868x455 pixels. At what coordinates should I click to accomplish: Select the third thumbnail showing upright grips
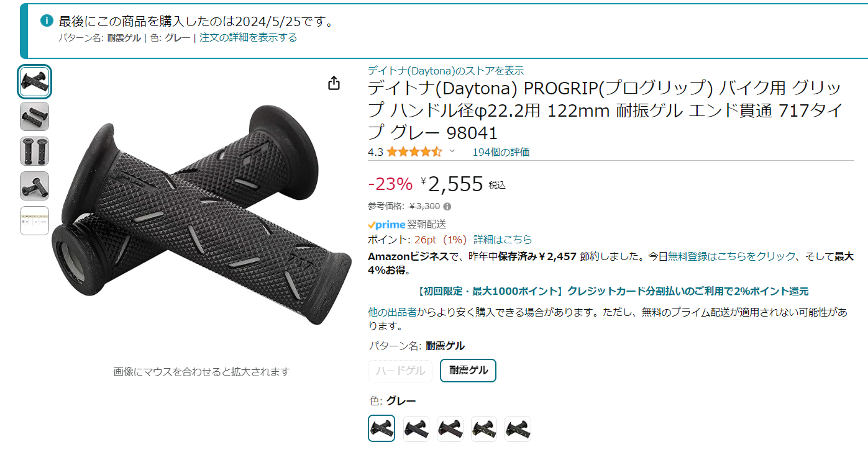pos(34,151)
